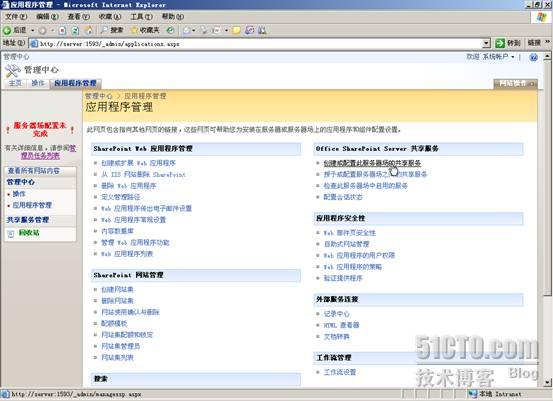553x401 pixels.
Task: Click the IE Forward arrow icon
Action: coord(43,31)
